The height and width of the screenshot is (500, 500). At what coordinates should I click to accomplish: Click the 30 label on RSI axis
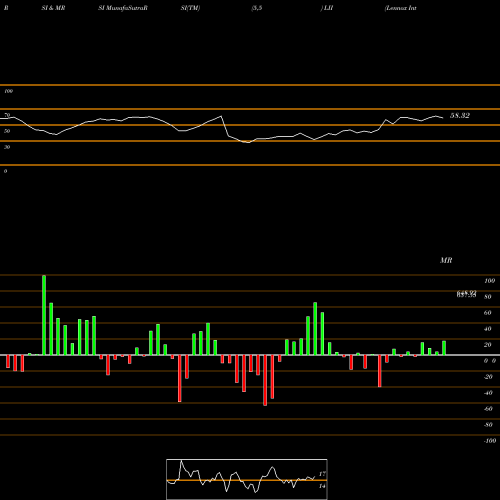[7, 147]
